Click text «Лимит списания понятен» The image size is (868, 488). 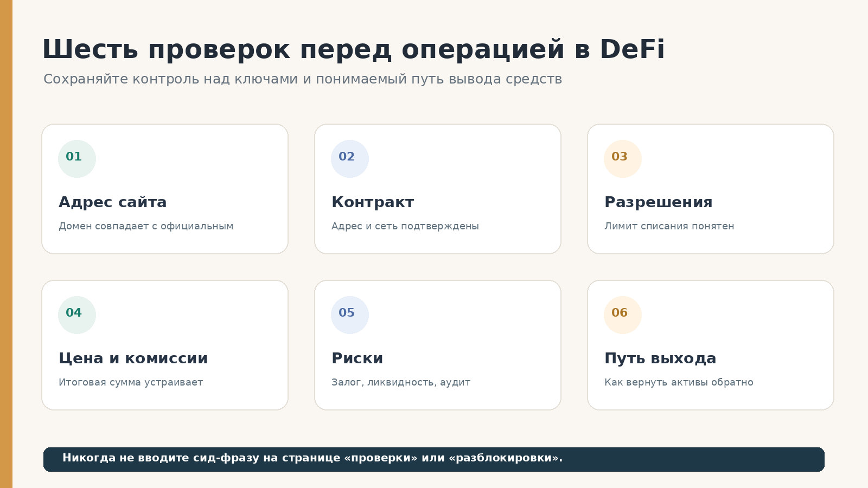click(x=669, y=226)
